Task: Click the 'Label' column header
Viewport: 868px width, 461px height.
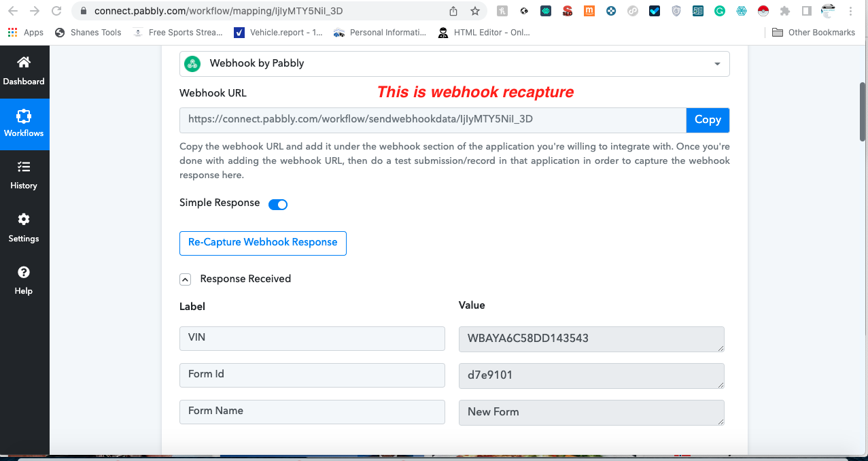Action: click(x=192, y=307)
